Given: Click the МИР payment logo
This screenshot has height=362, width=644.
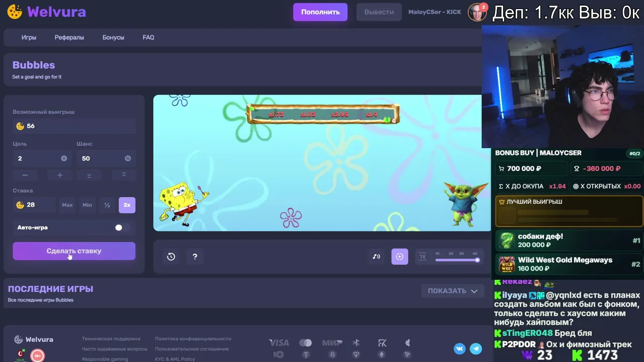Looking at the screenshot, I should [332, 343].
